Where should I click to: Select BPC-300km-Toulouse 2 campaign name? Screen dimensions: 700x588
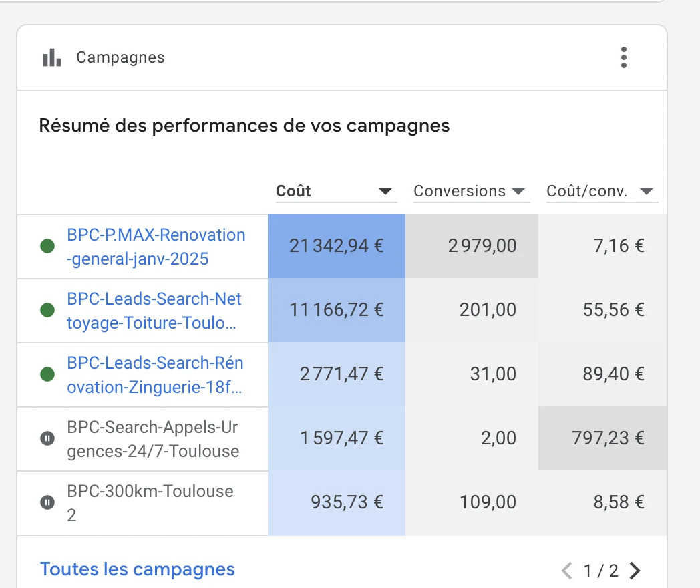coord(150,503)
